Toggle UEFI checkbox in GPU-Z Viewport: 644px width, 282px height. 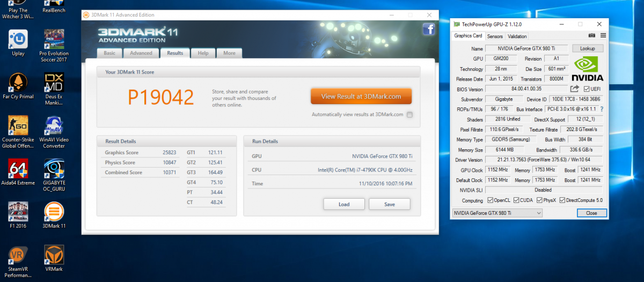[x=586, y=89]
